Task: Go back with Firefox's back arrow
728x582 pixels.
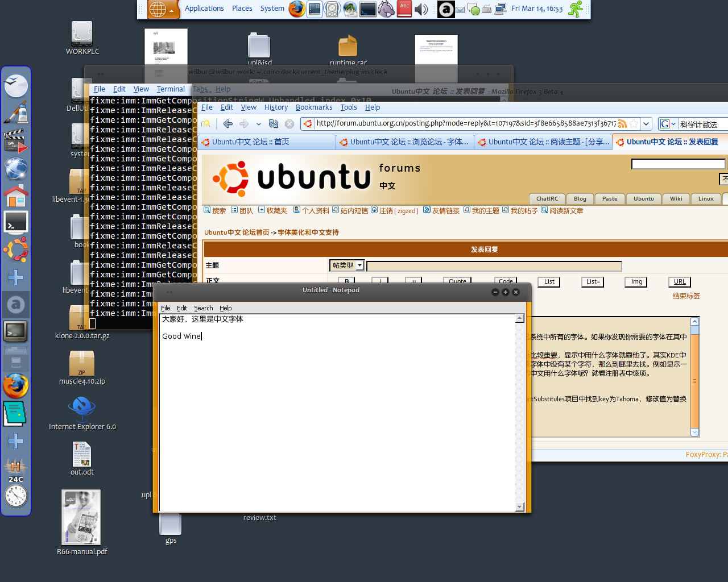Action: point(228,124)
